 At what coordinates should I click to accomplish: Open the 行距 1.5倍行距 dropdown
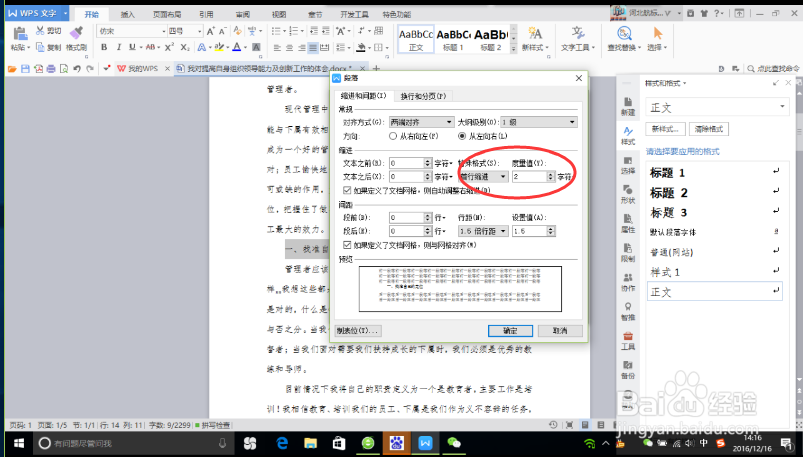tap(483, 231)
